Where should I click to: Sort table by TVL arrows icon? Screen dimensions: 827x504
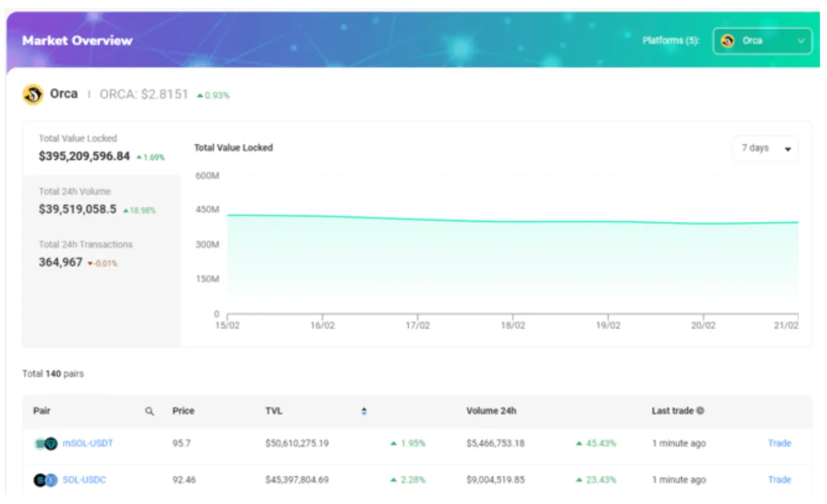coord(364,411)
